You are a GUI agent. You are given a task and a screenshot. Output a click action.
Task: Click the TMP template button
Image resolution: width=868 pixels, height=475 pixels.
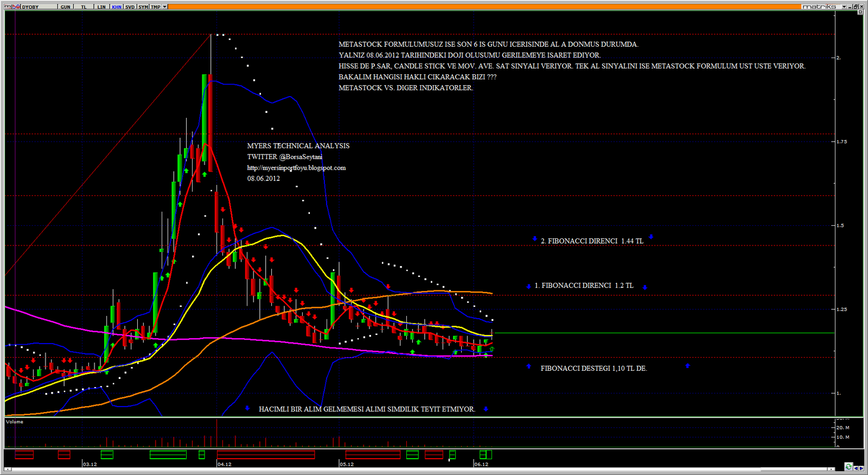(156, 7)
